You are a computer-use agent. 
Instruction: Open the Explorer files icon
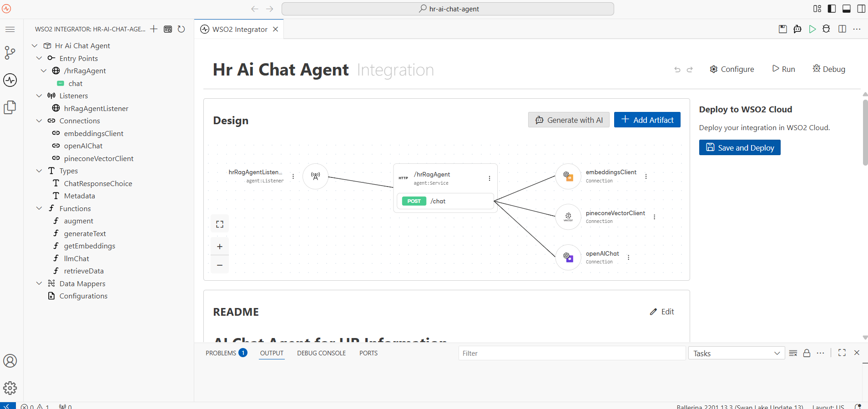pyautogui.click(x=10, y=107)
